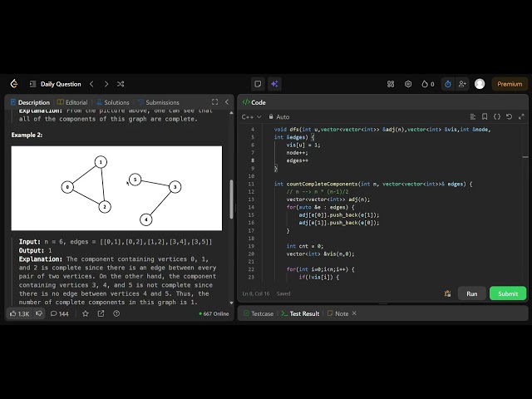Open the Note tab
Viewport: 532px width, 399px height.
(338, 313)
